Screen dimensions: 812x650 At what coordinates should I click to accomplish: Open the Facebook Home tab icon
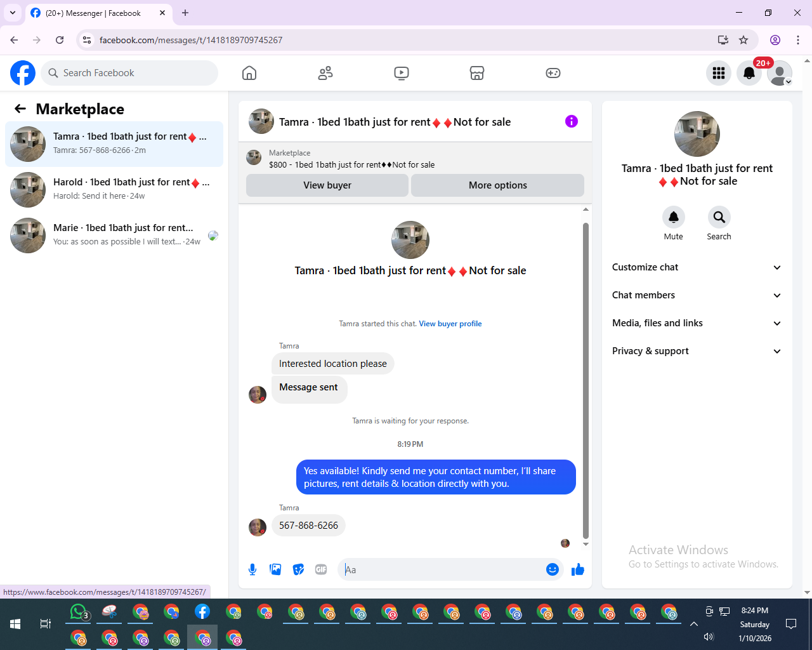249,73
